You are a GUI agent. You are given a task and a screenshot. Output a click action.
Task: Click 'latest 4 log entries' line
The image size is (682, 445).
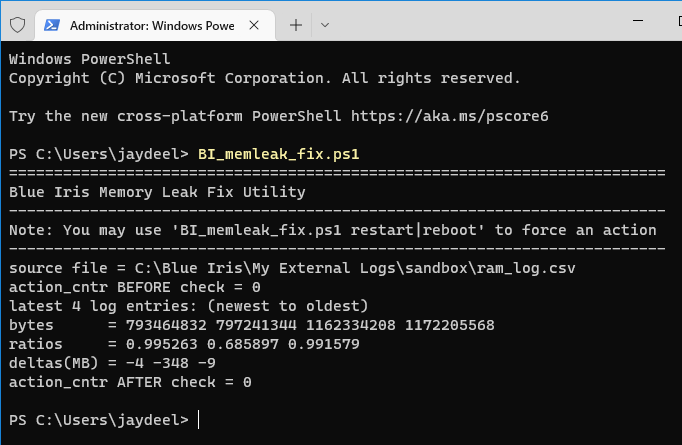pyautogui.click(x=189, y=306)
